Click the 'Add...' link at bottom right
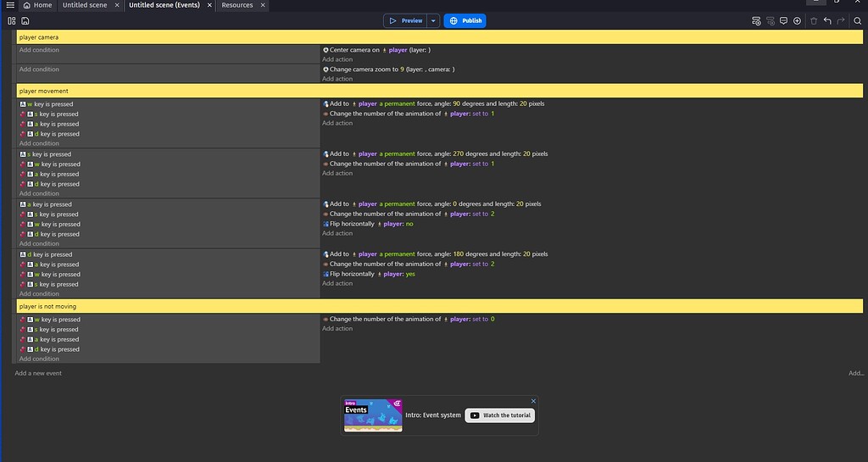This screenshot has width=868, height=462. [856, 374]
